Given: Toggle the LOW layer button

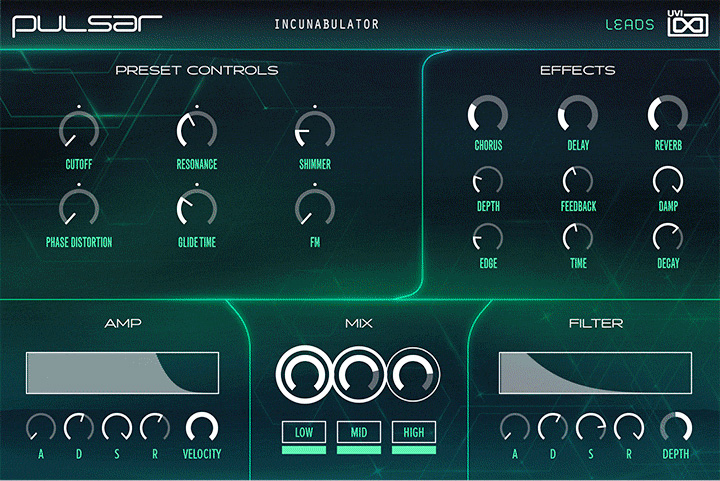Looking at the screenshot, I should coord(304,432).
